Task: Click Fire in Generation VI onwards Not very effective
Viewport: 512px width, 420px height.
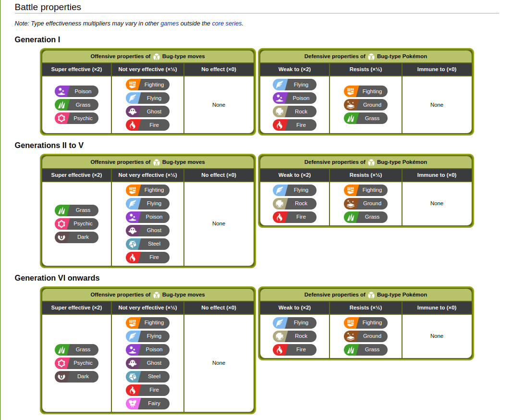Action: click(x=147, y=390)
